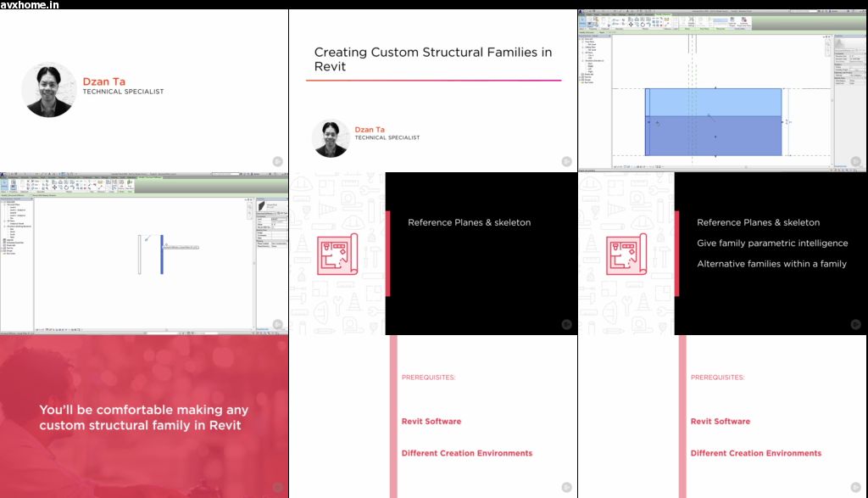Open the slide listing only Reference Planes & skeleton

433,253
